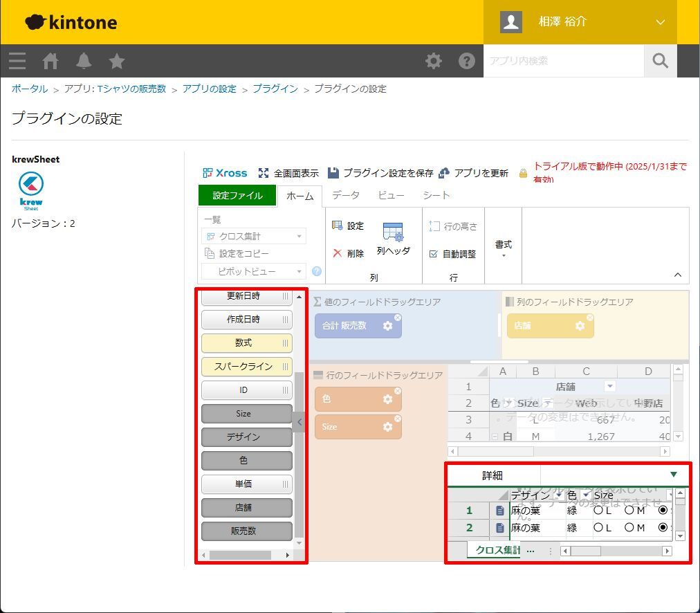Screen dimensions: 700x613
Task: Select the M radio in detail row 2
Action: [x=629, y=528]
